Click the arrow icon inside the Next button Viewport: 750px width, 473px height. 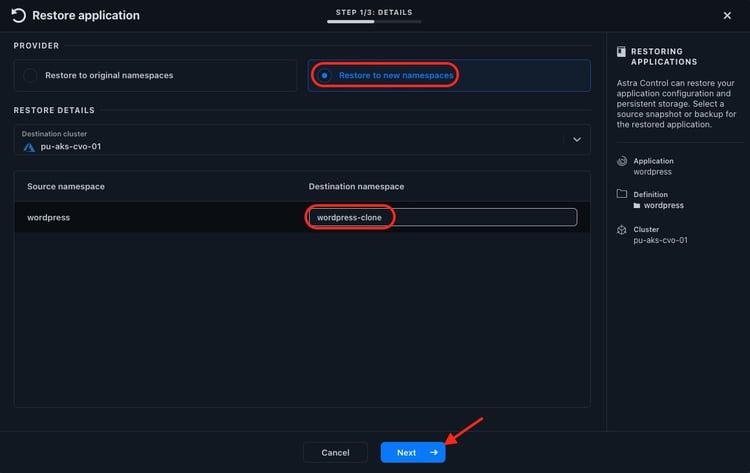[433, 452]
